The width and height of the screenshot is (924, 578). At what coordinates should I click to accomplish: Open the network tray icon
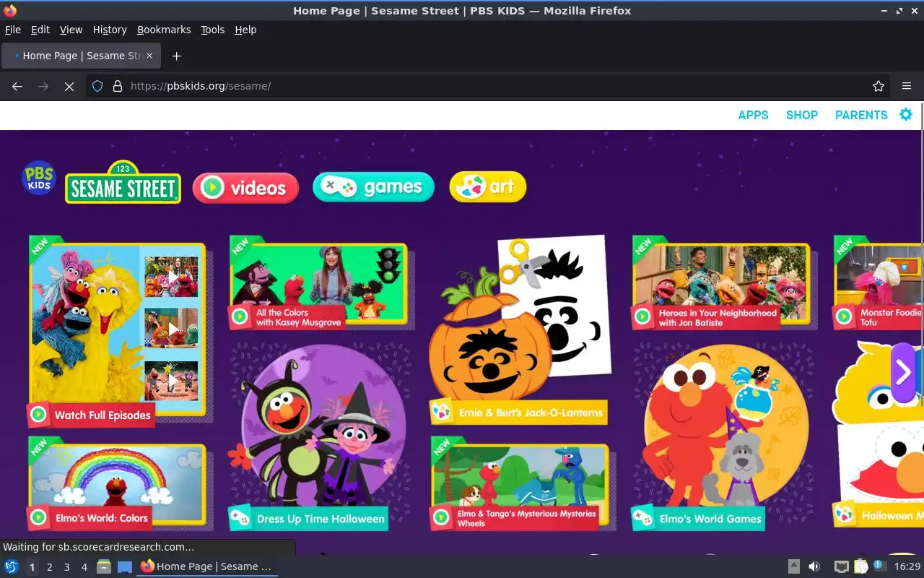point(841,566)
